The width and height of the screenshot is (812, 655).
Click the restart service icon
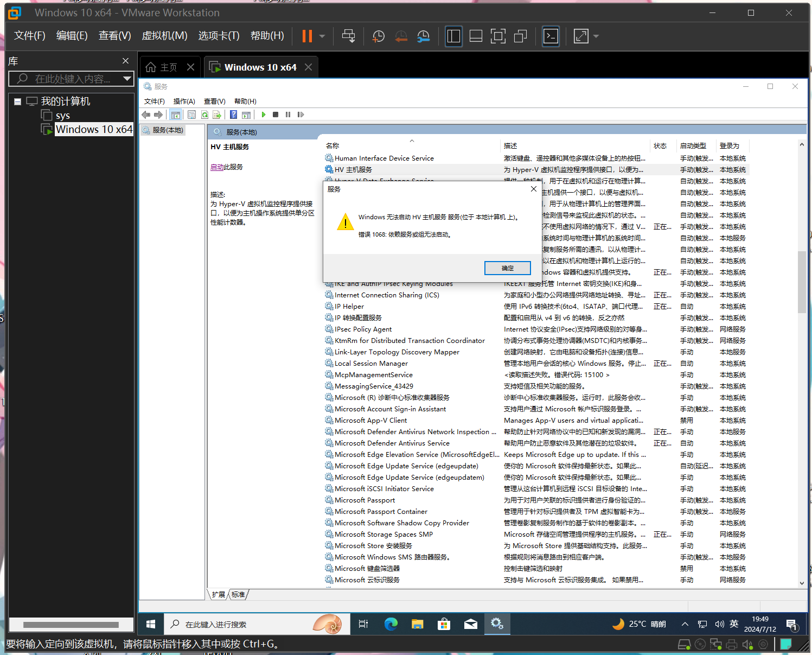(x=300, y=115)
